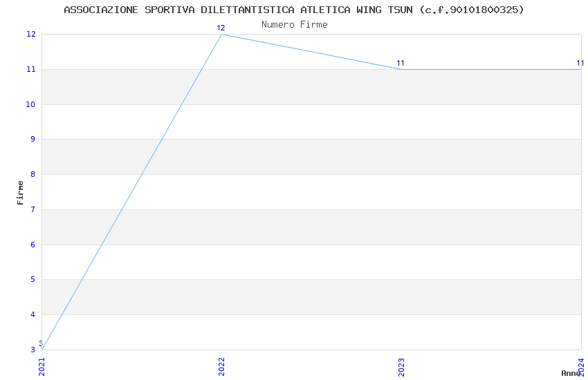The width and height of the screenshot is (588, 380).
Task: Click the data label 11 above the 2023 point
Action: click(401, 63)
